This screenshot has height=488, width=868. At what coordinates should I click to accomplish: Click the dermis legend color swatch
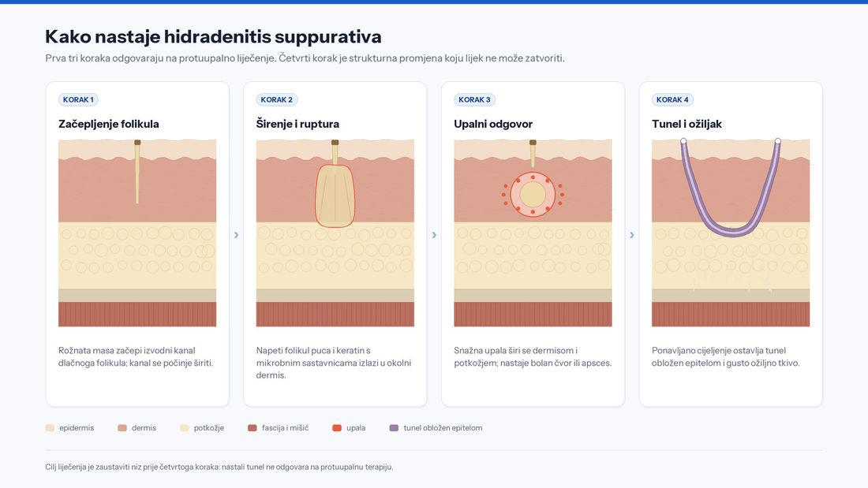point(122,428)
